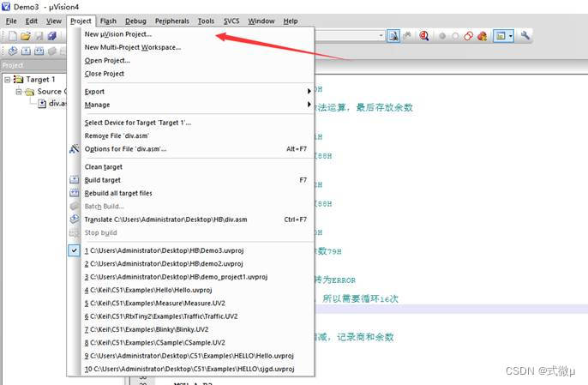Open the Window menu
588x385 pixels.
pos(261,21)
